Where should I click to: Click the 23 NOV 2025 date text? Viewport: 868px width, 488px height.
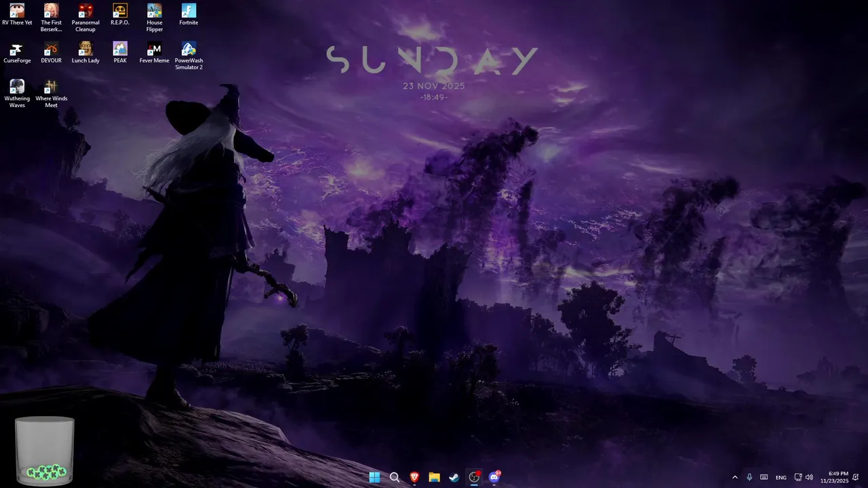pyautogui.click(x=434, y=86)
